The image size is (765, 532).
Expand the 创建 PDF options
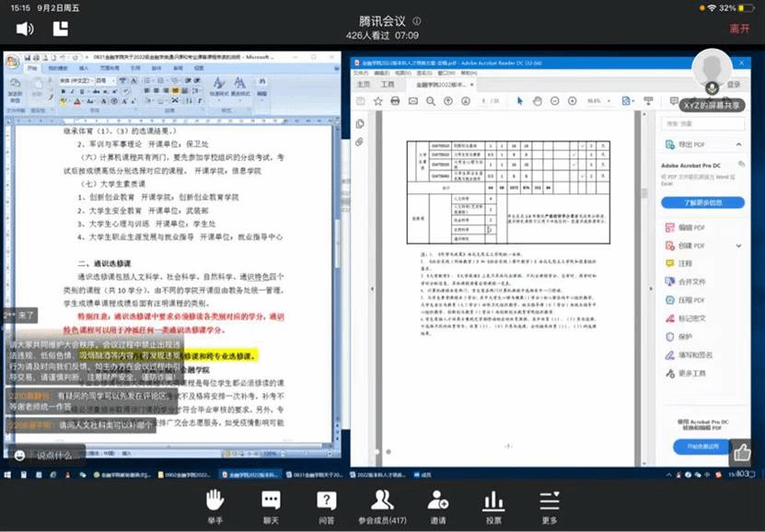click(736, 245)
